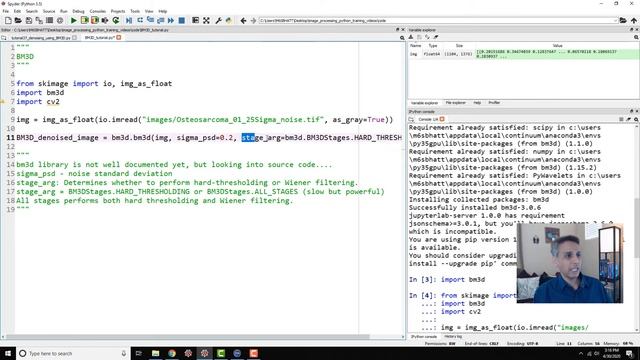Re-run the last script

pos(116,20)
